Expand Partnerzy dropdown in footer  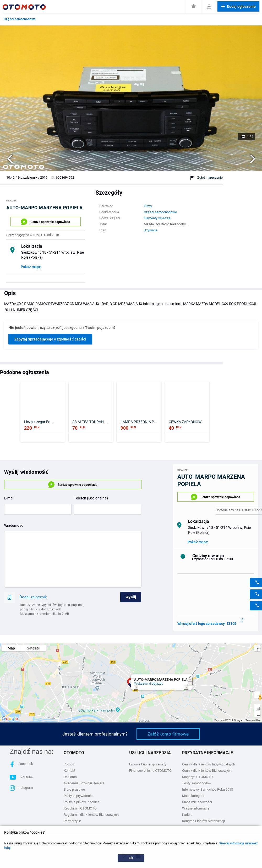pos(72,821)
